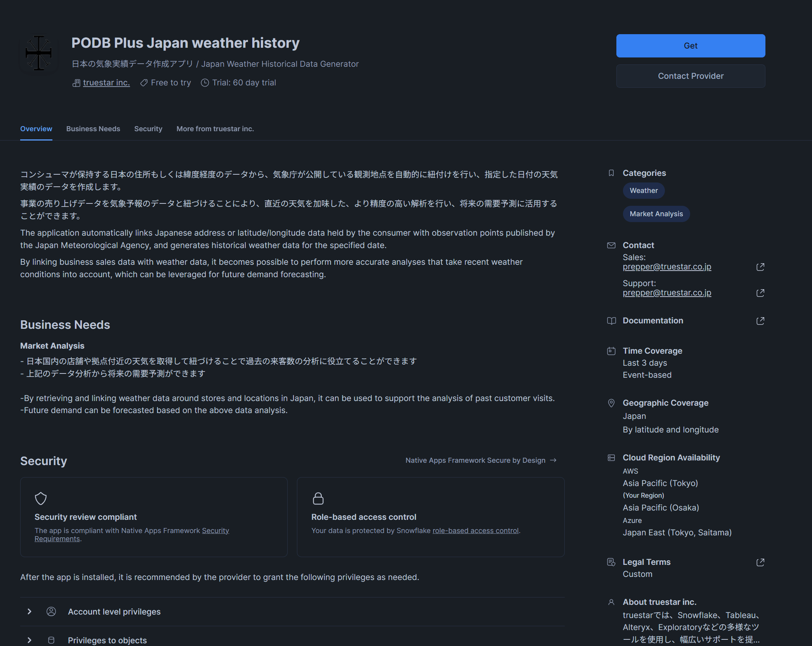The width and height of the screenshot is (812, 646).
Task: Expand the Account level privileges chevron
Action: [29, 612]
